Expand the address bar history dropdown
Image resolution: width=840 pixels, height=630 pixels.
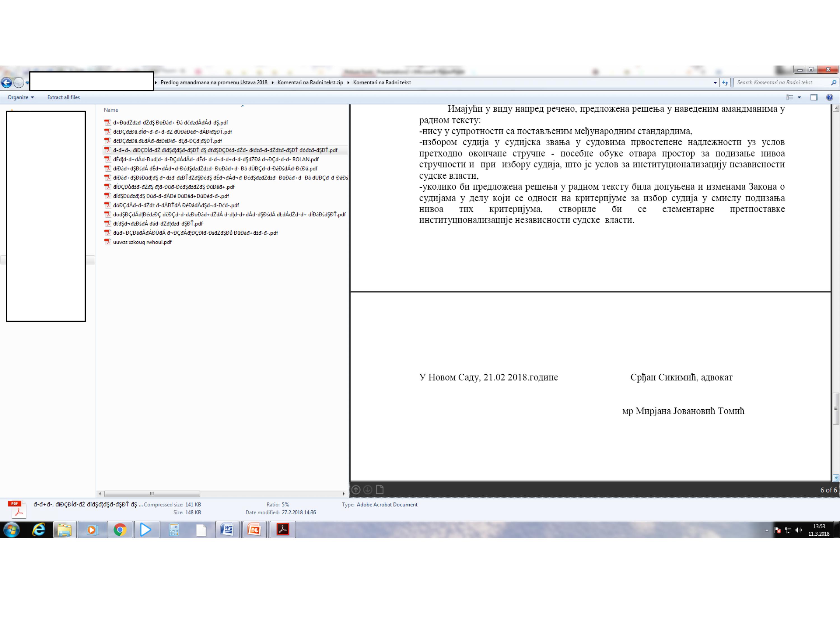coord(715,82)
